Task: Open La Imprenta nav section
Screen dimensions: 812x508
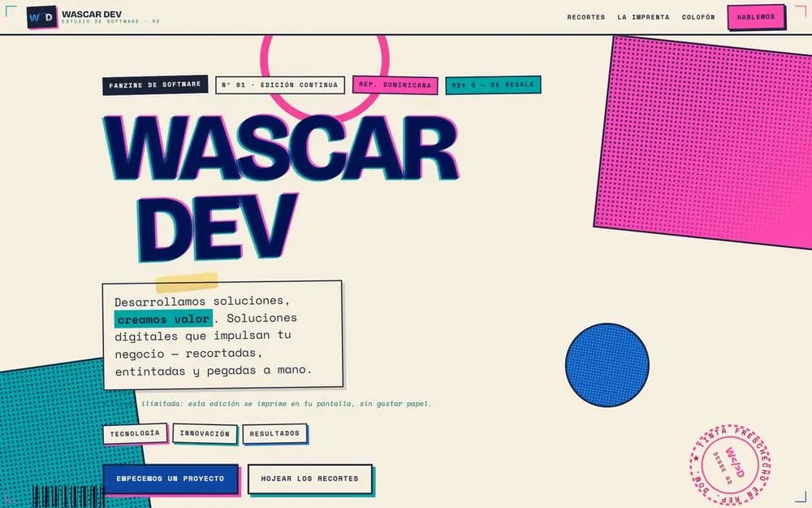Action: click(x=643, y=17)
